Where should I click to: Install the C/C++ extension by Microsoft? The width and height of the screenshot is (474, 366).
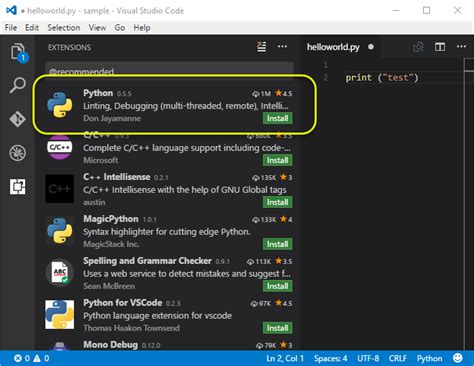tap(277, 160)
